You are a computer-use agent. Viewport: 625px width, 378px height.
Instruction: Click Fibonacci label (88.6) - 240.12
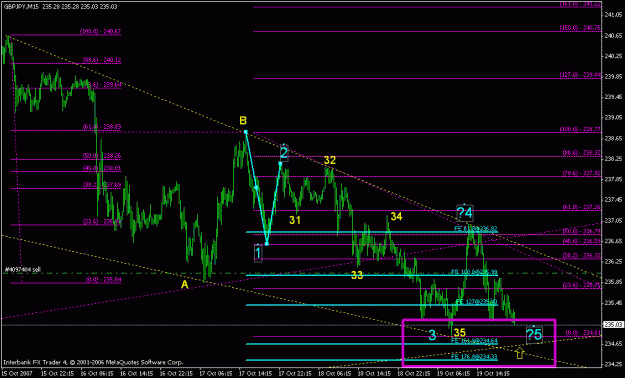(x=102, y=60)
